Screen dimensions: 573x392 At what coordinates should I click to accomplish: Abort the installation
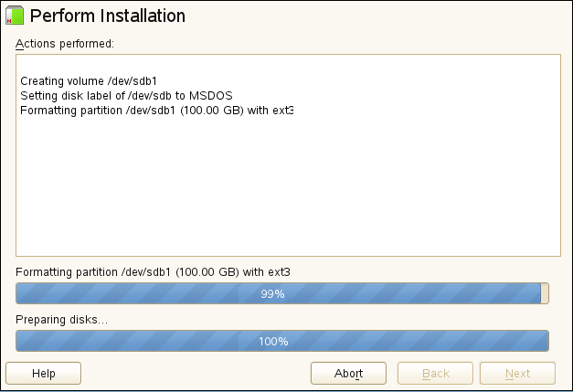(x=348, y=373)
